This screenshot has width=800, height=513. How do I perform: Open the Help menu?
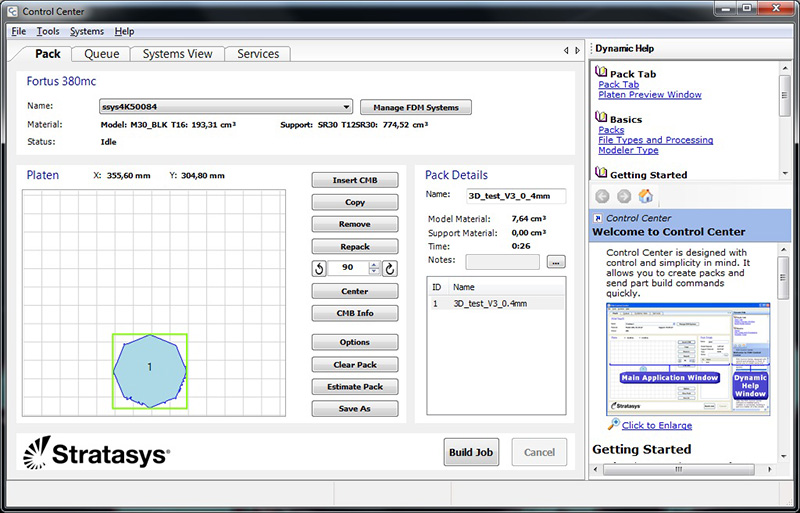click(x=124, y=31)
